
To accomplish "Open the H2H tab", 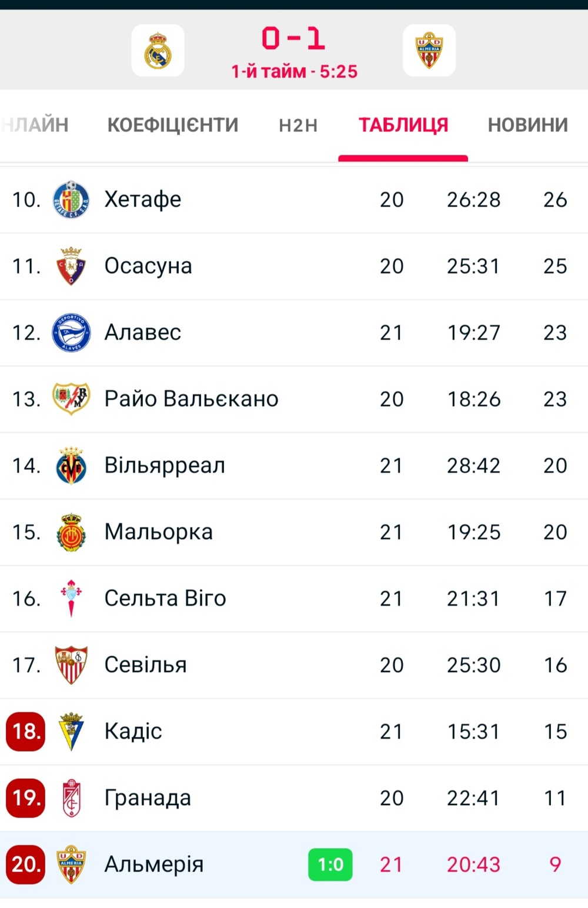I will [x=298, y=125].
